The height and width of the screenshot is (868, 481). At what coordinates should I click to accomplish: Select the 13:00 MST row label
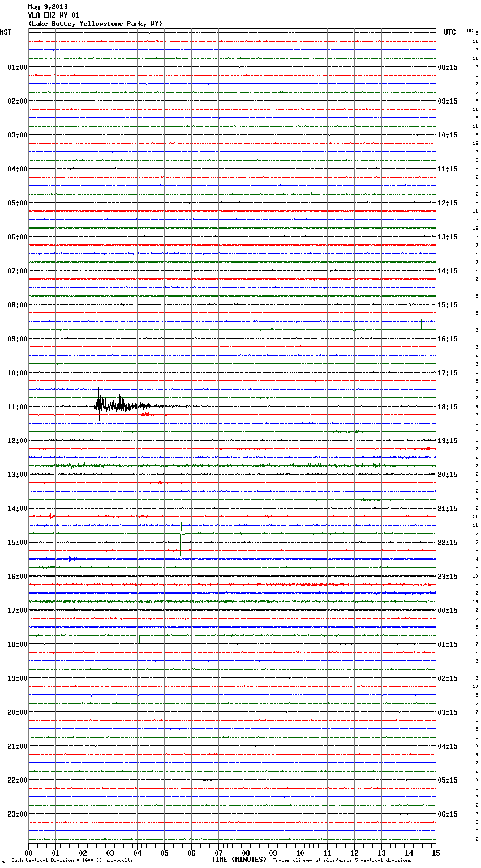tap(18, 475)
